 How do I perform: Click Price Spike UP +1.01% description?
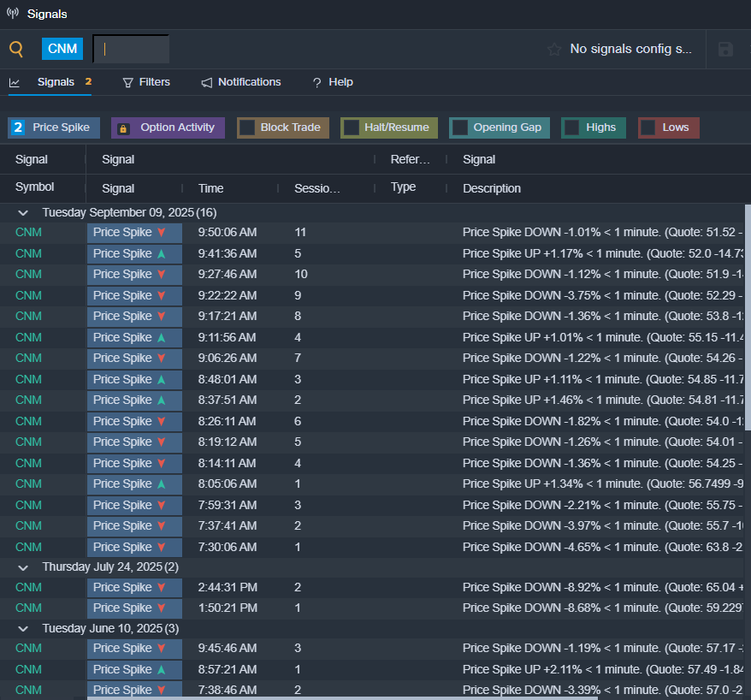pos(603,338)
